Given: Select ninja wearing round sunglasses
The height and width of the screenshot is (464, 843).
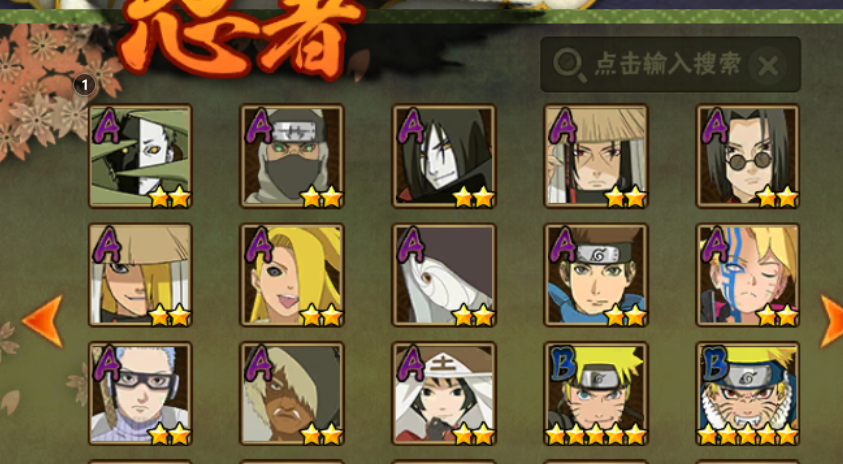Looking at the screenshot, I should click(747, 156).
